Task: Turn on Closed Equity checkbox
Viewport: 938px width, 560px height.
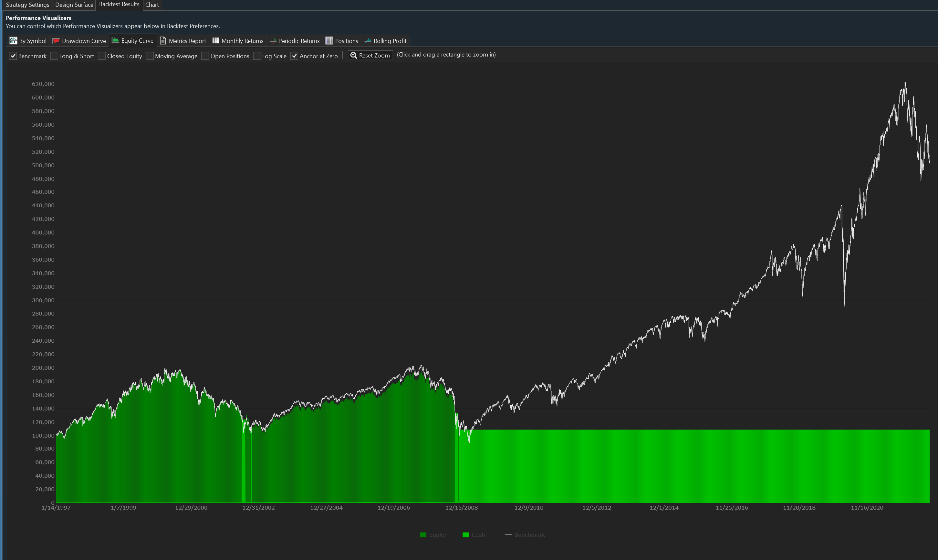Action: (102, 56)
